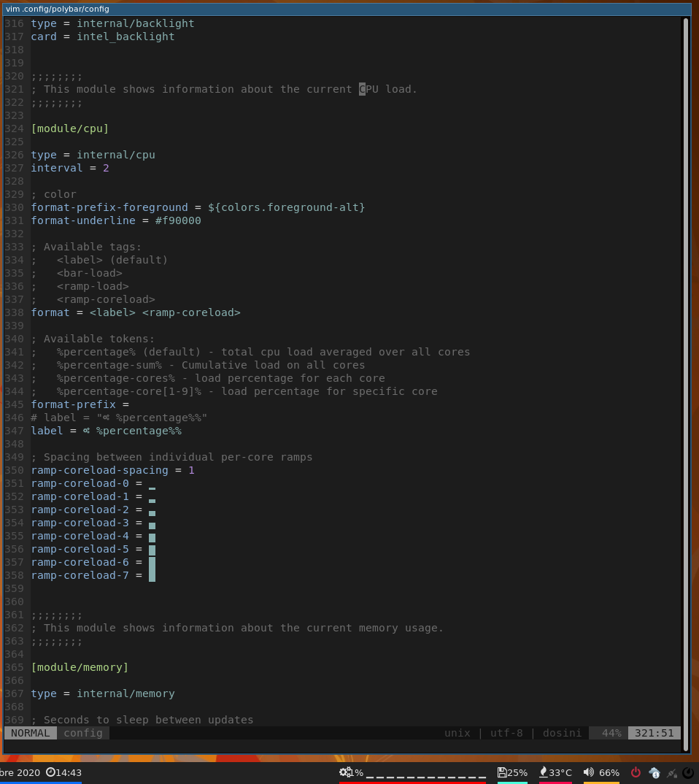Screen dimensions: 699x784
Task: Click the 321:51 cursor position indicator
Action: click(x=655, y=733)
